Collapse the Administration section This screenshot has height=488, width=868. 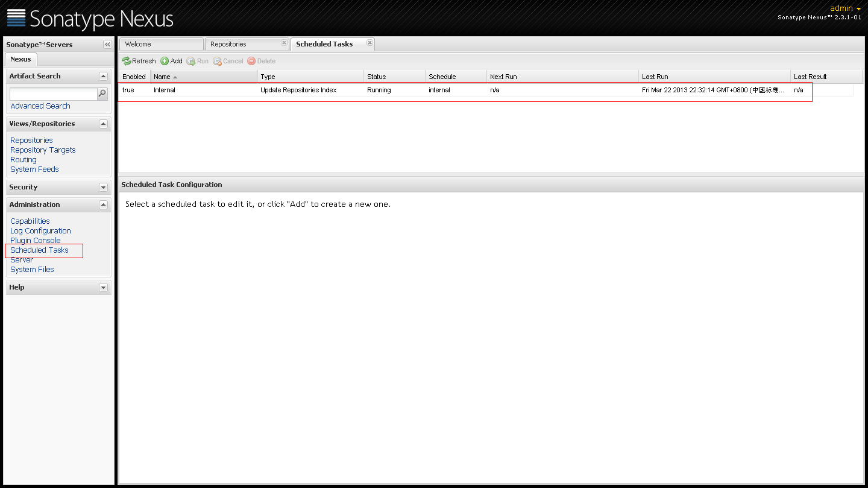(103, 205)
